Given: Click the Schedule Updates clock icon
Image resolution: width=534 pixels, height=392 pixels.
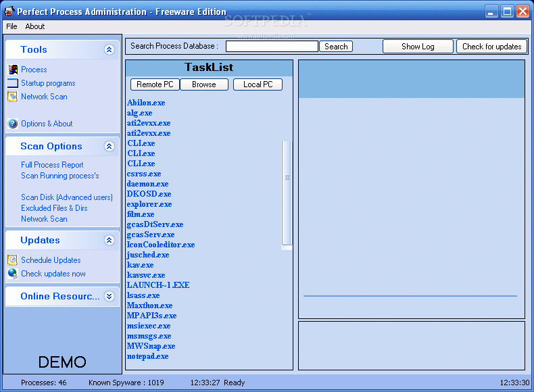Looking at the screenshot, I should click(x=13, y=260).
